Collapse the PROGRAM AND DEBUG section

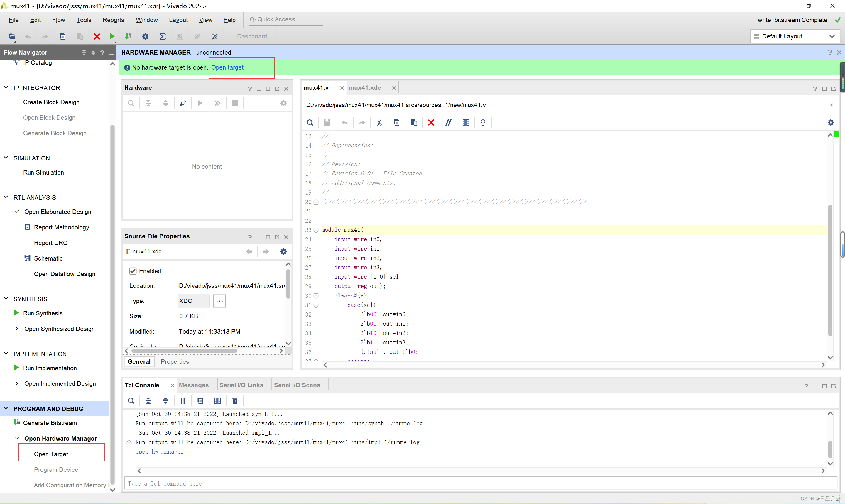pos(6,409)
